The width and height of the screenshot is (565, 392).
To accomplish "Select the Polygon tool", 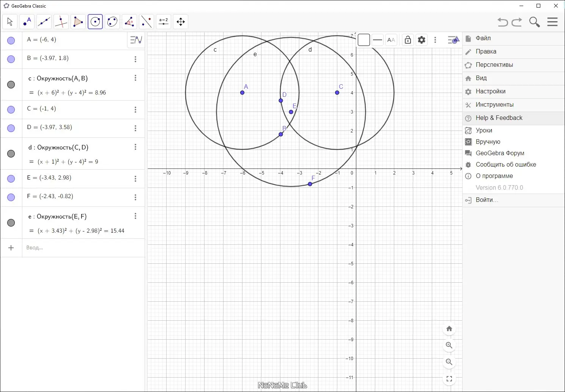I will pyautogui.click(x=78, y=22).
